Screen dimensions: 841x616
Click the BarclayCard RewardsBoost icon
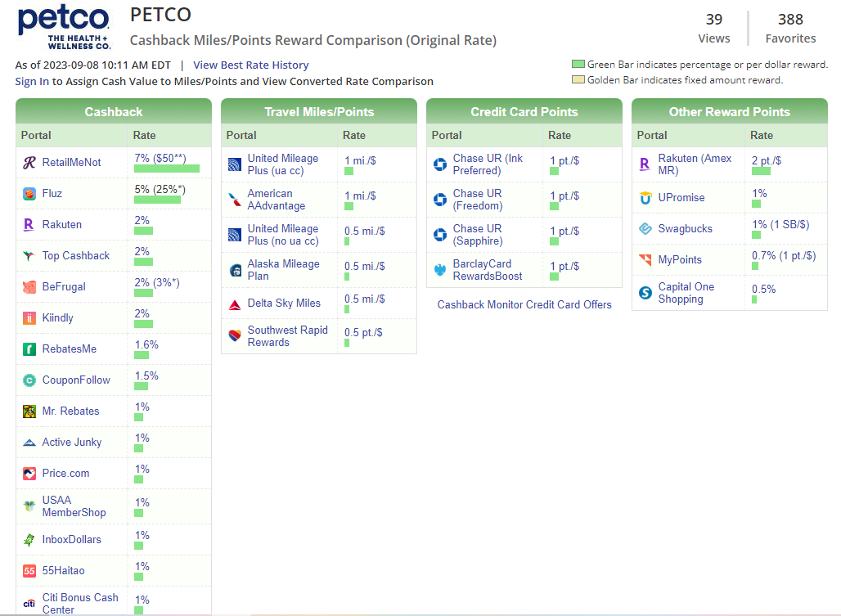[x=440, y=270]
